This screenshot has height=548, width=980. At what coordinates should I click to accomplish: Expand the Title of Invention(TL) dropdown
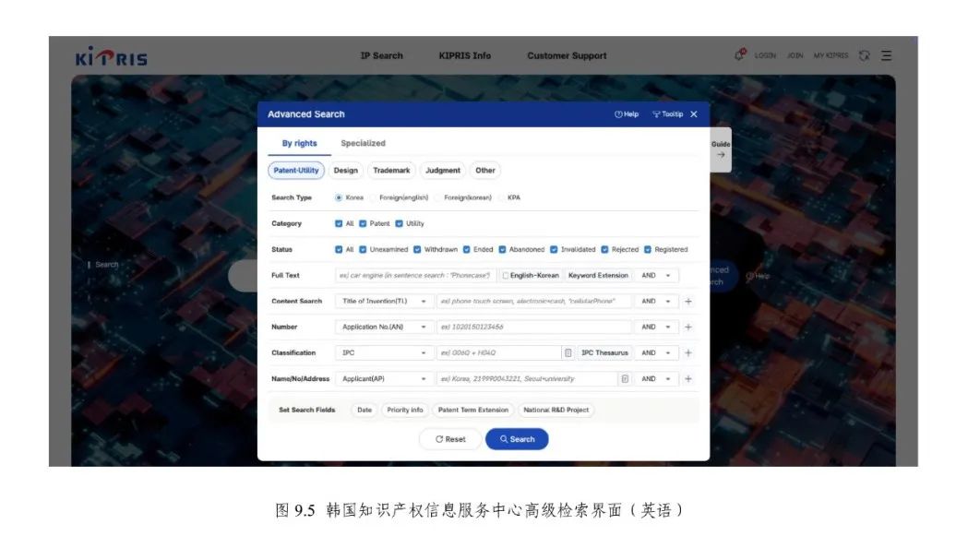[384, 302]
